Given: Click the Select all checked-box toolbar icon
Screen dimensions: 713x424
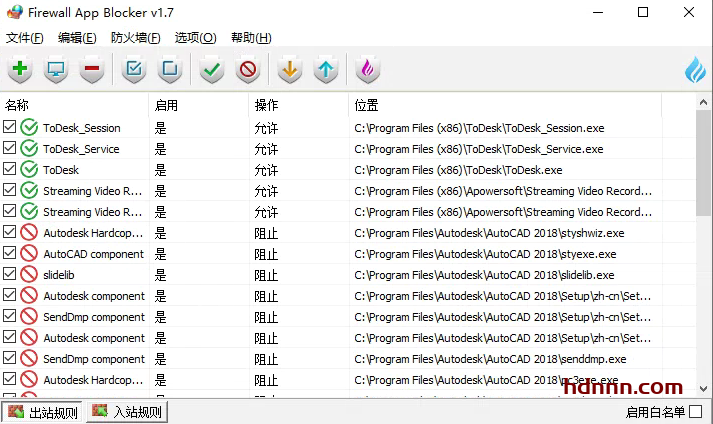Looking at the screenshot, I should [x=134, y=69].
